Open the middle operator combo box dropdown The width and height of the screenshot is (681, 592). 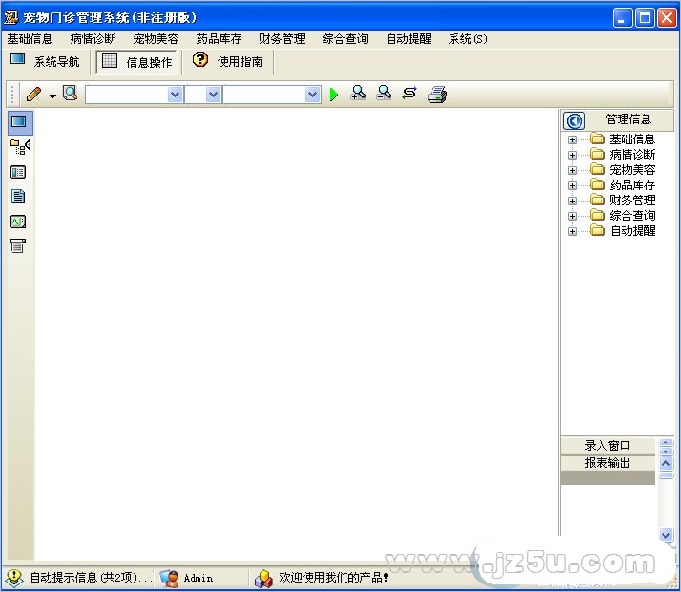tap(213, 94)
